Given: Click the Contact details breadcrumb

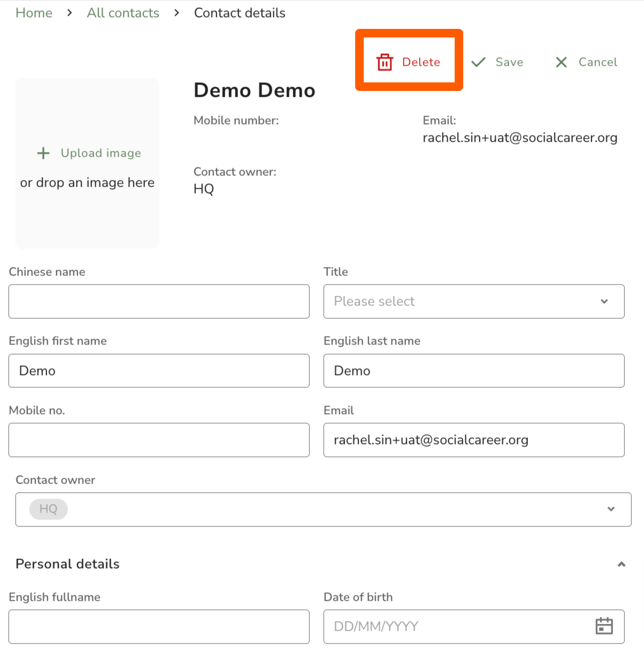Looking at the screenshot, I should [x=240, y=13].
